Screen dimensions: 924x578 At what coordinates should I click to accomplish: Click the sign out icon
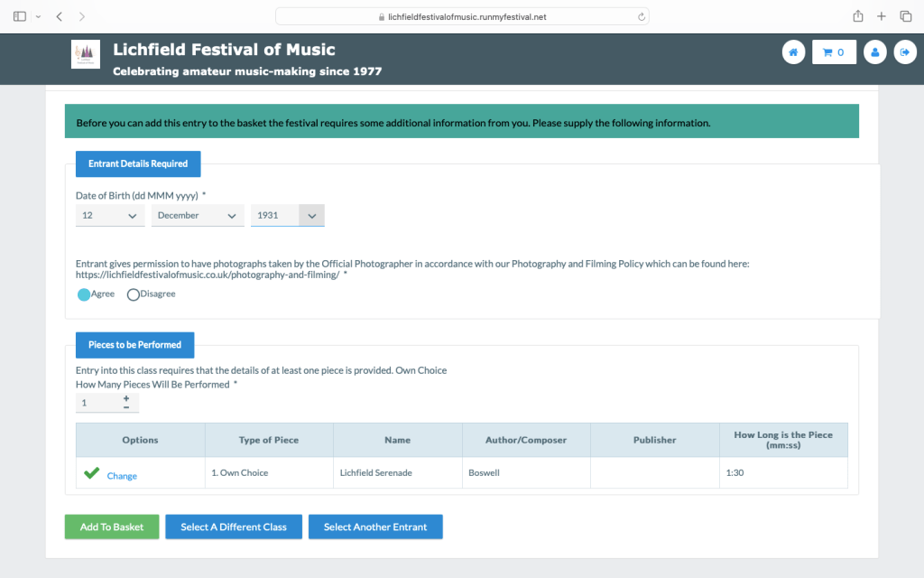[x=904, y=52]
